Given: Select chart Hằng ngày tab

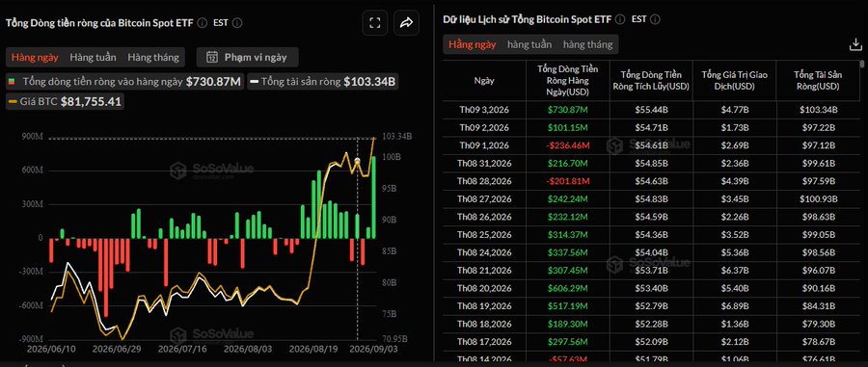Looking at the screenshot, I should click(36, 57).
